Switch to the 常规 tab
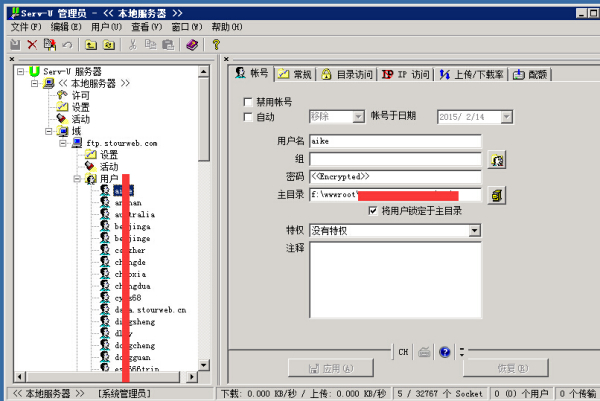Image resolution: width=600 pixels, height=401 pixels. (x=294, y=74)
